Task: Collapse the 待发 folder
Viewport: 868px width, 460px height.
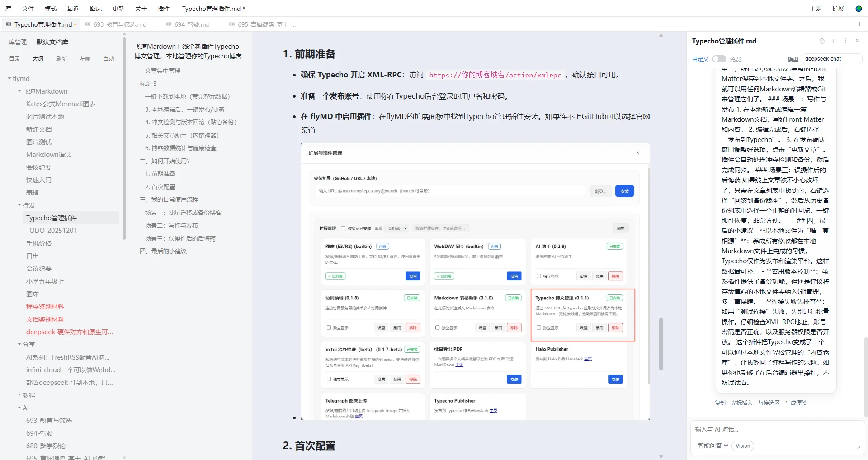Action: tap(19, 205)
